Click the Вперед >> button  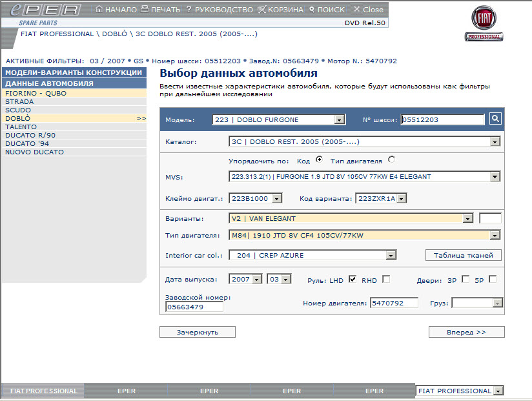click(x=466, y=332)
